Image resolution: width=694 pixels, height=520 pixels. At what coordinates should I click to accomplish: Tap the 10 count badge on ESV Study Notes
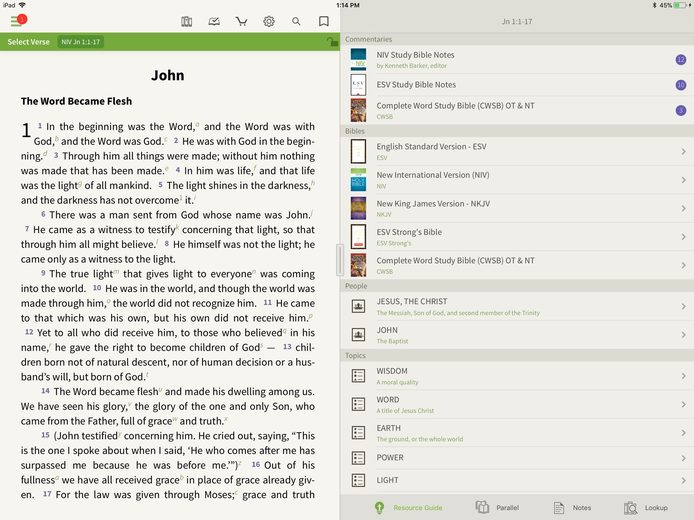click(681, 85)
